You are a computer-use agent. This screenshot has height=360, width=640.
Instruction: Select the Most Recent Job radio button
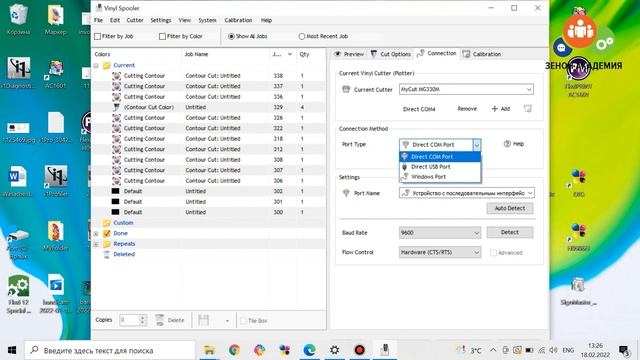[302, 36]
